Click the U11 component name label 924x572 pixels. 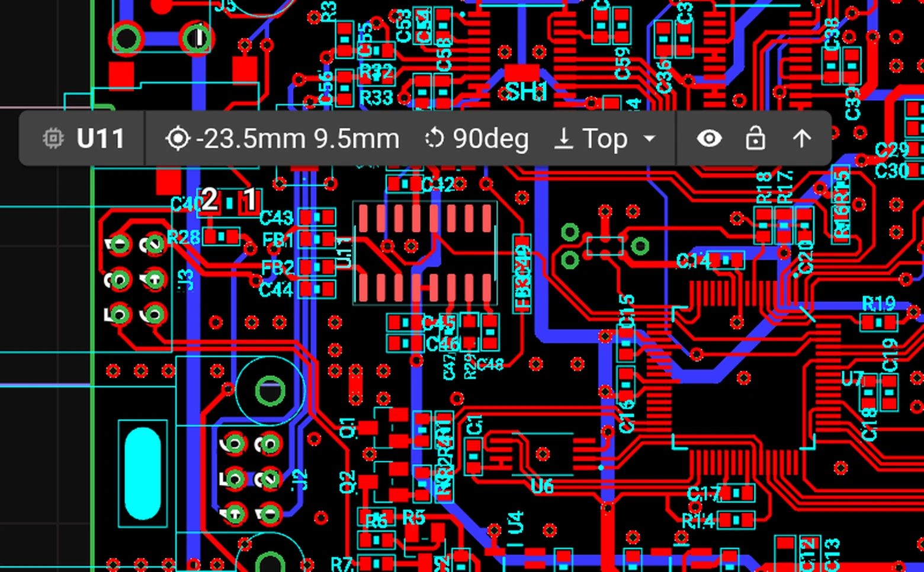(100, 139)
